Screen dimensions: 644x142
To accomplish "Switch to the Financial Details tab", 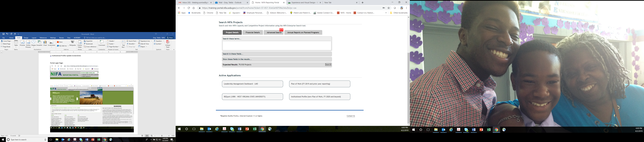I will [252, 33].
